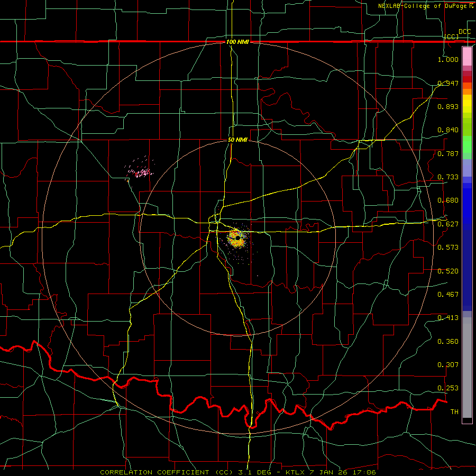Select the 0.733 legend value

[x=448, y=177]
